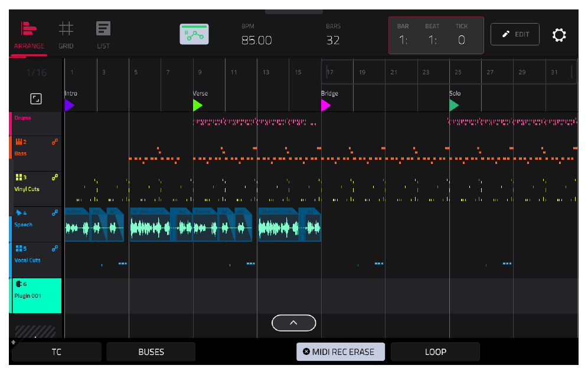Select the Drums pattern region in Solo
Viewport: 588px width, 375px height.
(x=512, y=121)
